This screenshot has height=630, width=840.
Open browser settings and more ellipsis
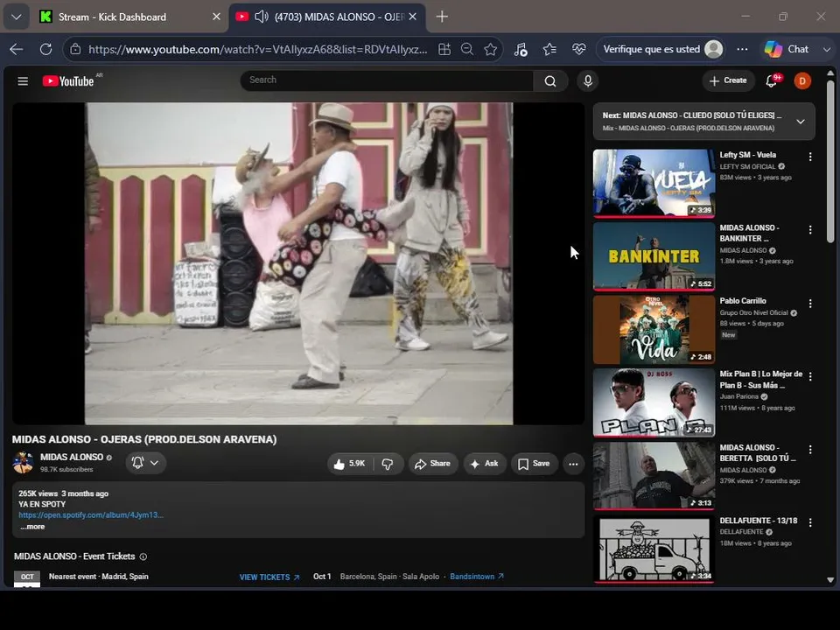point(742,49)
